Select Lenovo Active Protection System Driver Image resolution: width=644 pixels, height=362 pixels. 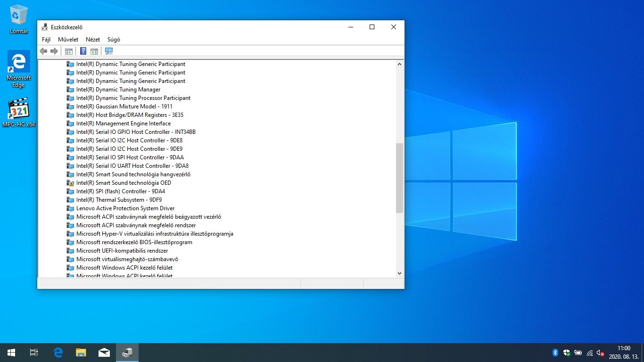[x=121, y=208]
